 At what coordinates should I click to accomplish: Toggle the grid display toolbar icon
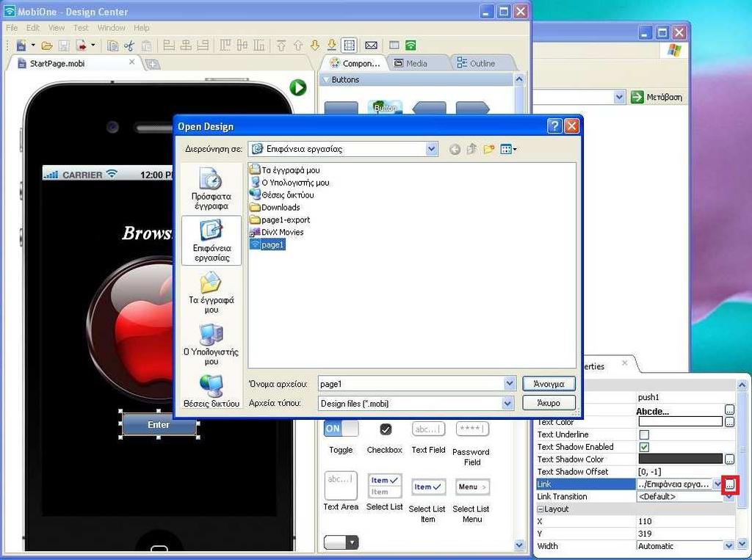tap(349, 46)
